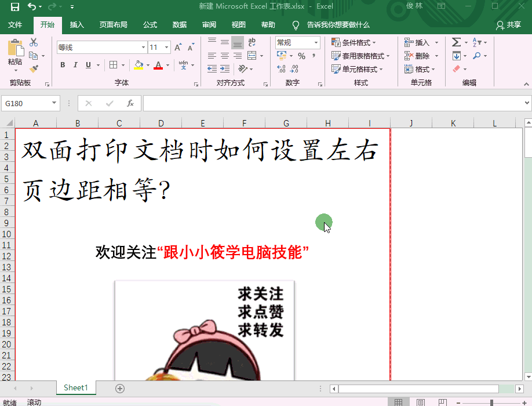Toggle italic formatting

[76, 65]
